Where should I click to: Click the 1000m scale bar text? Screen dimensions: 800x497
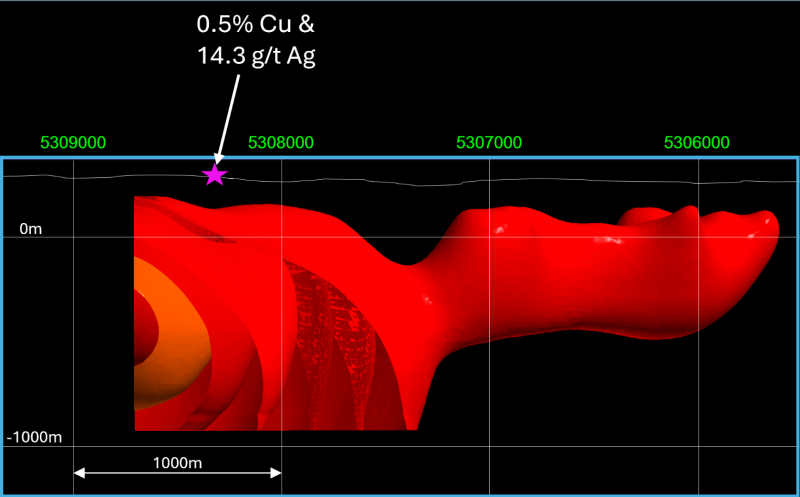pyautogui.click(x=176, y=463)
